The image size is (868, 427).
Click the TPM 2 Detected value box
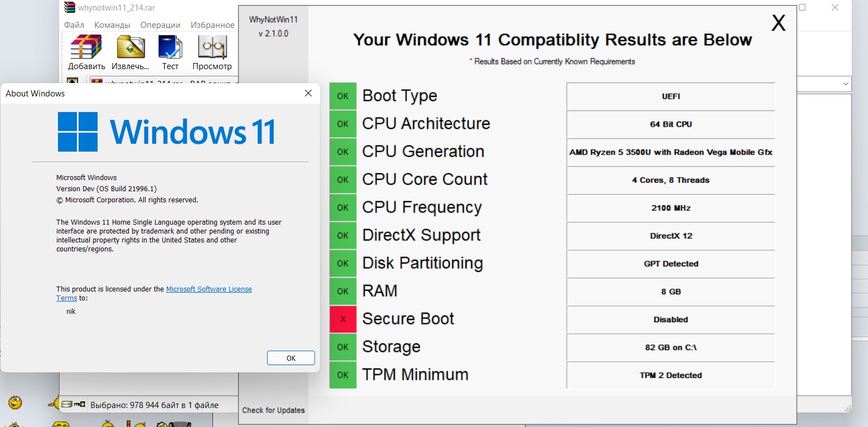click(671, 375)
